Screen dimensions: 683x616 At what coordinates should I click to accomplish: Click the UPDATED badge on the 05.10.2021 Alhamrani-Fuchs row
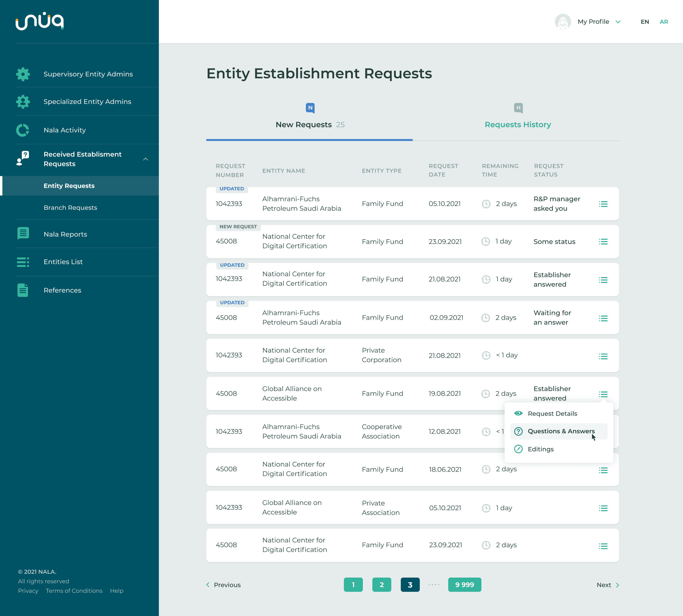[232, 189]
